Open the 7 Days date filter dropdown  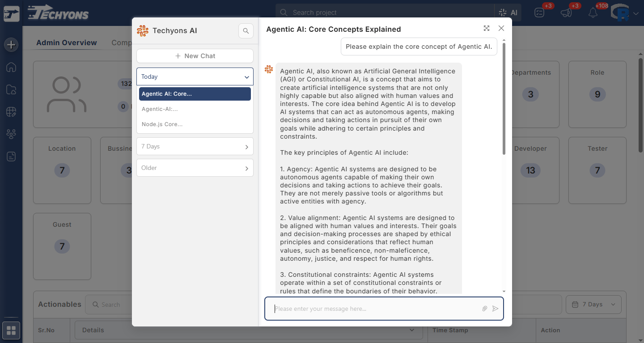click(x=593, y=304)
